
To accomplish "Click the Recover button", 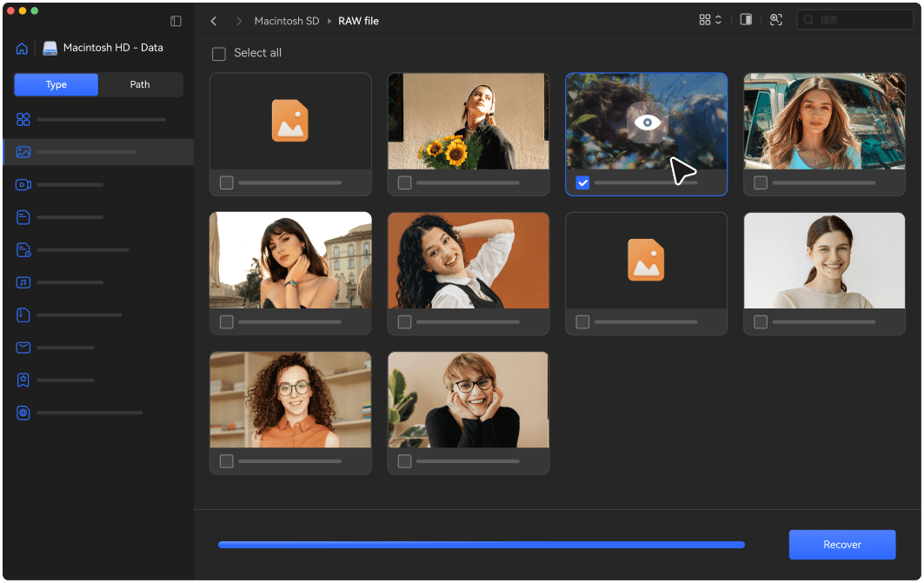I will (x=841, y=545).
